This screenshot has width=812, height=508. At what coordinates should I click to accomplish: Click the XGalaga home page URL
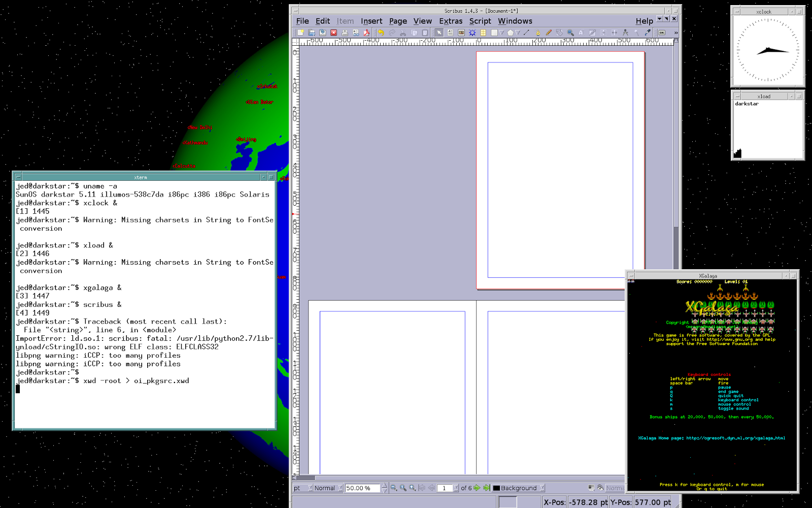(x=736, y=438)
